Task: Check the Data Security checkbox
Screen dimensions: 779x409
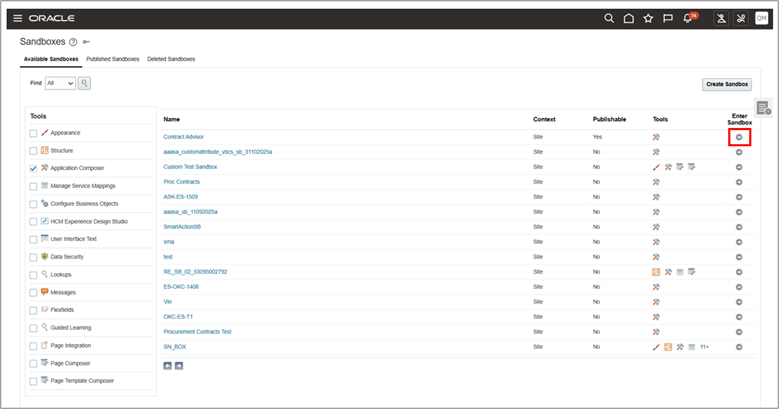Action: pos(33,257)
